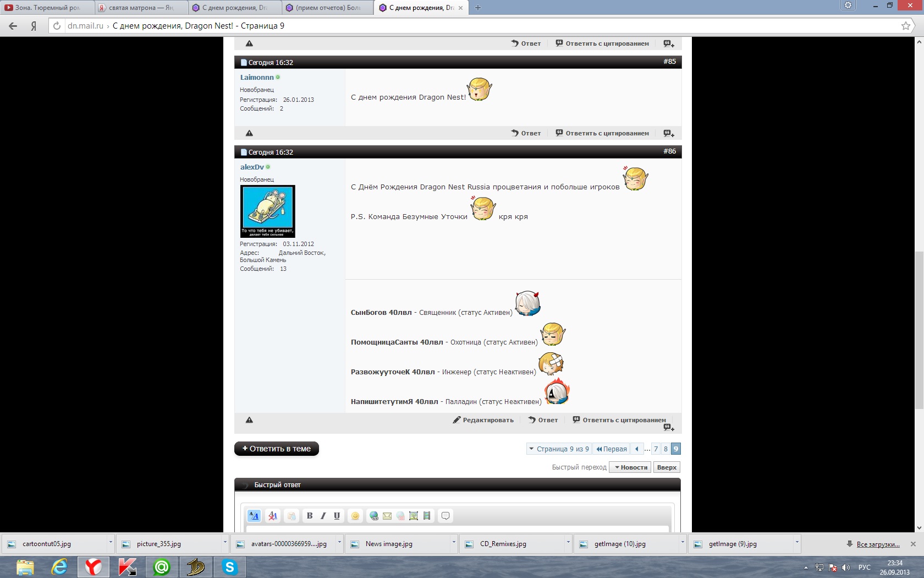Click the vertical page scrollbar thumb
The image size is (924, 578).
coord(919,330)
